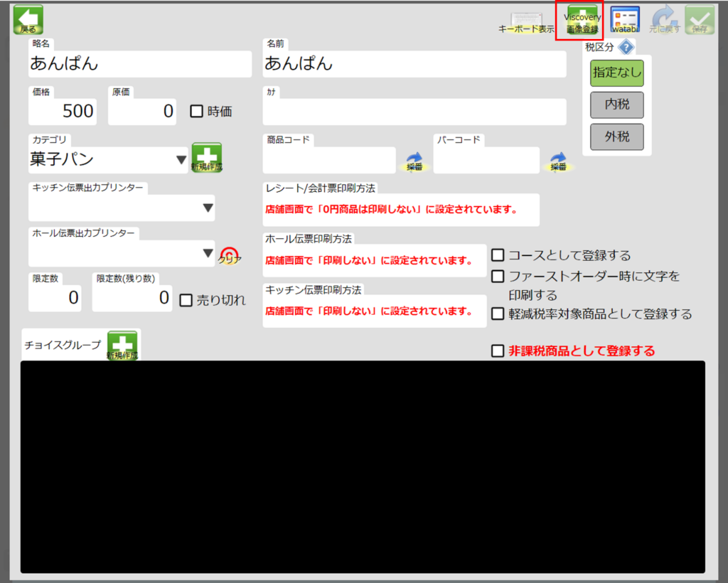Screen dimensions: 728x583
Task: Open the キーボード表示 keyboard icon
Action: [x=526, y=21]
